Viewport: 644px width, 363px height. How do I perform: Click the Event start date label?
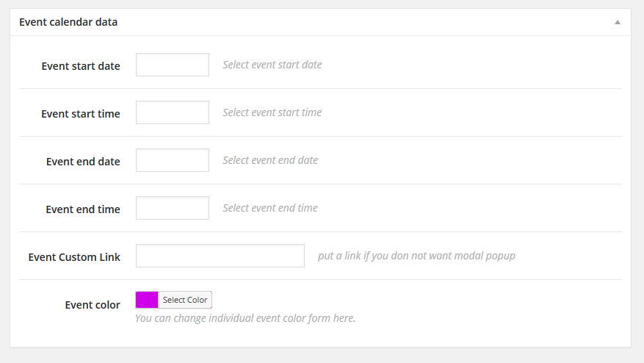(81, 66)
